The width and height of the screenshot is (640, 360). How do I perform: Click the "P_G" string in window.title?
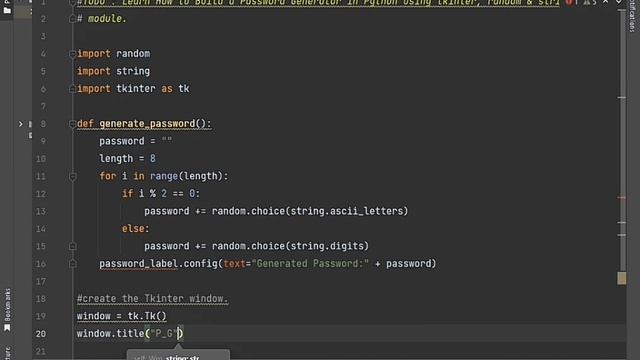pyautogui.click(x=164, y=334)
